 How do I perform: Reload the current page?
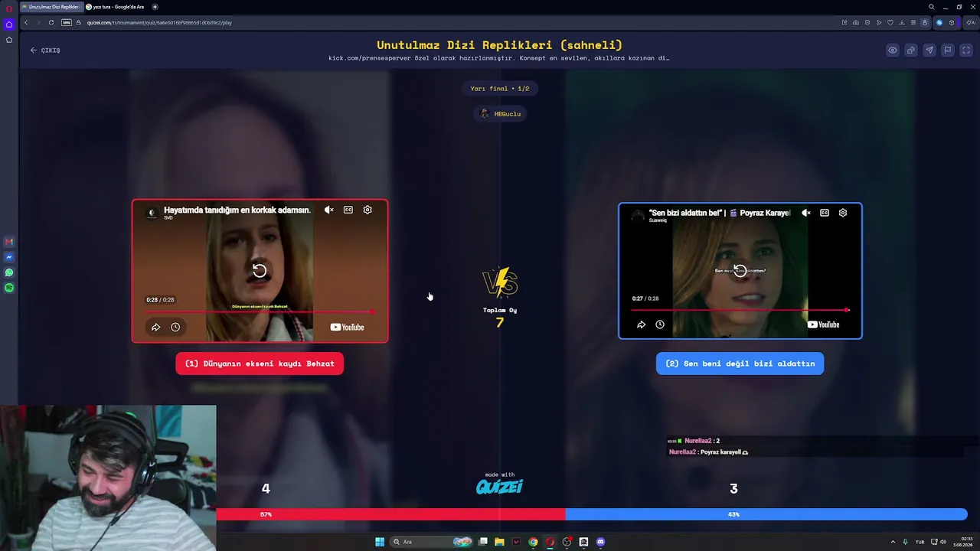[51, 22]
